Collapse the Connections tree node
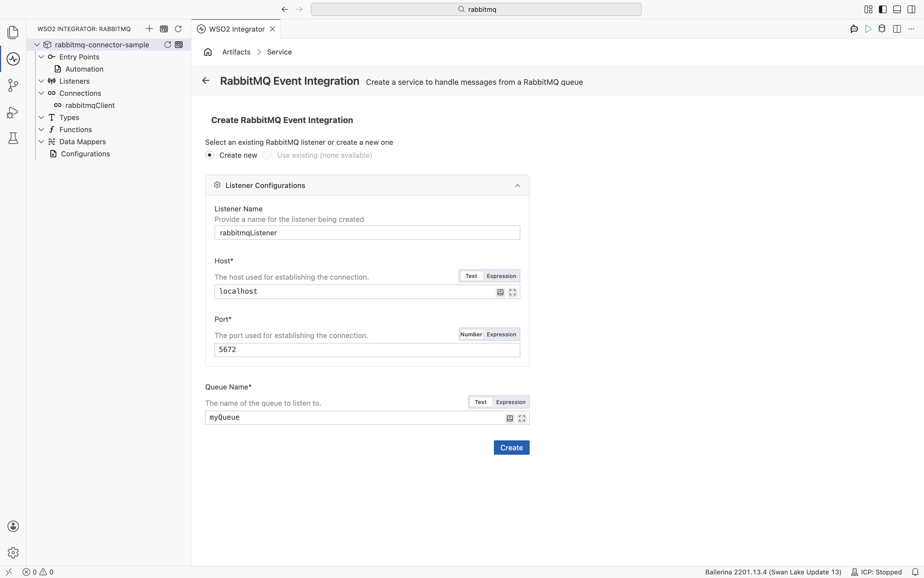The width and height of the screenshot is (924, 578). [41, 93]
